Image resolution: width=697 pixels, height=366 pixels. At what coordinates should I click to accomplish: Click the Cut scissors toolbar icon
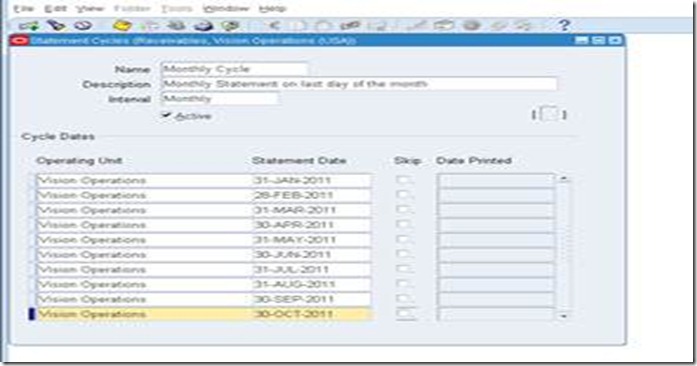point(274,25)
